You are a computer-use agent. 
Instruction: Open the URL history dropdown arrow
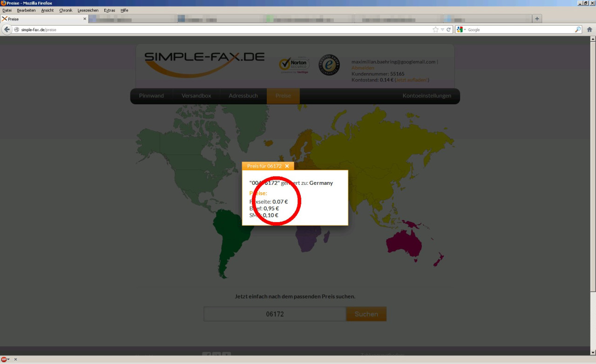[x=442, y=29]
